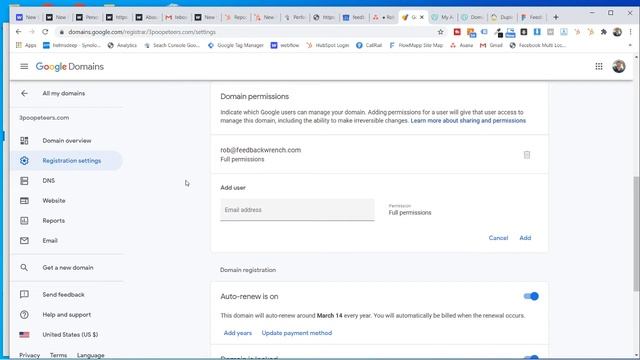640x360 pixels.
Task: Open Language footer link
Action: coord(91,355)
